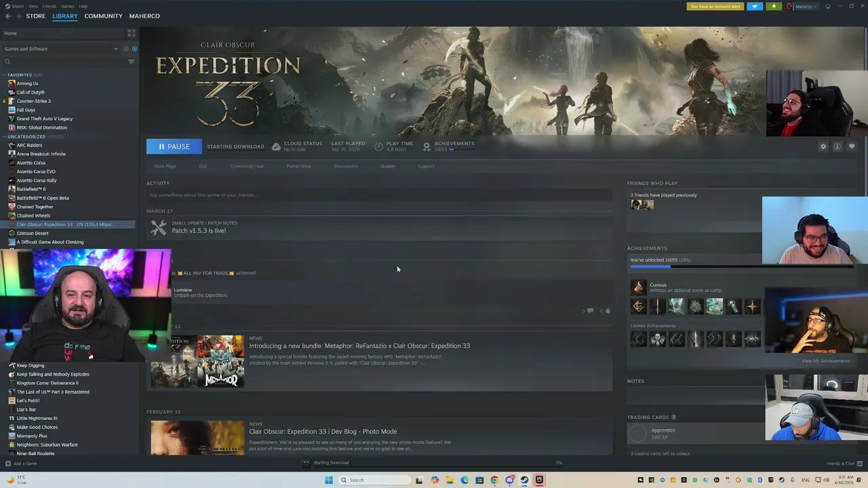The height and width of the screenshot is (488, 868).
Task: Toggle ready-to-play filter icon
Action: point(134,49)
